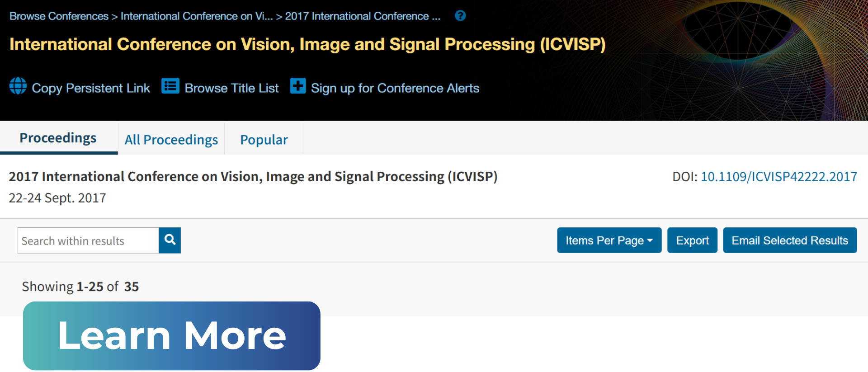Expand the Items Per Page dropdown
This screenshot has width=868, height=372.
[x=609, y=240]
